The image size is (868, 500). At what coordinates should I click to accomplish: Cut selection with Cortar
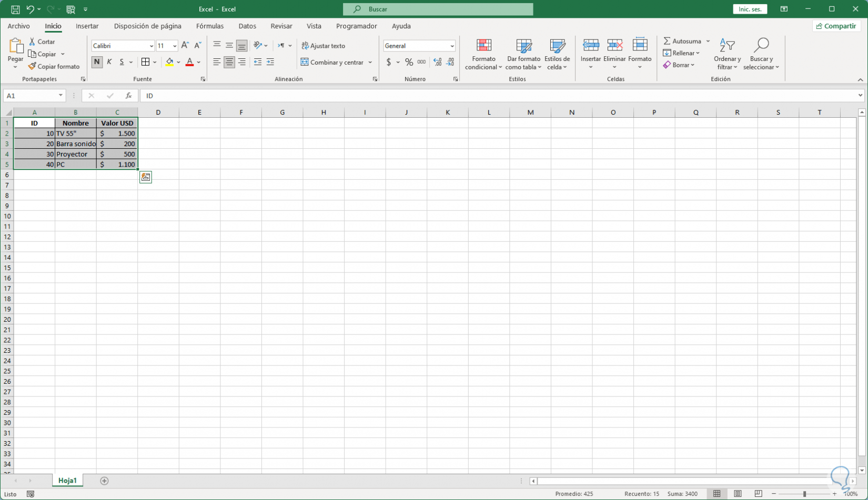(42, 42)
